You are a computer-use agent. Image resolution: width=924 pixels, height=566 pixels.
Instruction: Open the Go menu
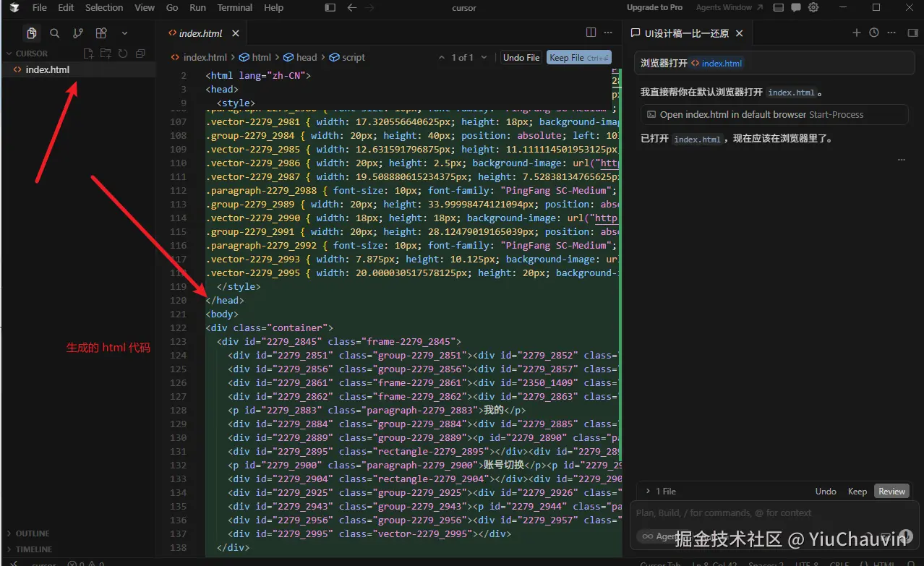[172, 7]
